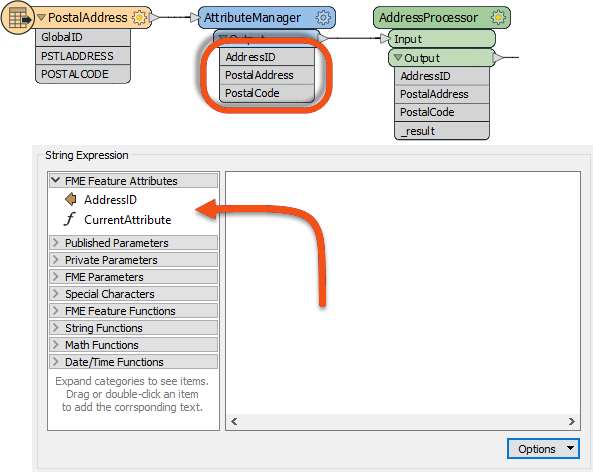
Task: Click AddressProcessor Input port arrow
Action: (x=385, y=38)
